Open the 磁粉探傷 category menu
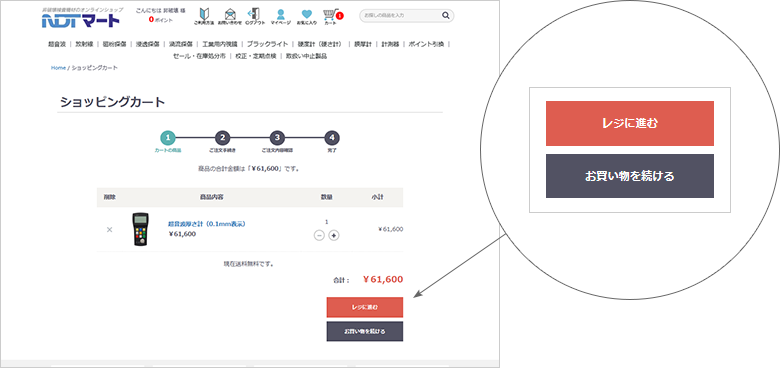Image resolution: width=780 pixels, height=368 pixels. 114,44
